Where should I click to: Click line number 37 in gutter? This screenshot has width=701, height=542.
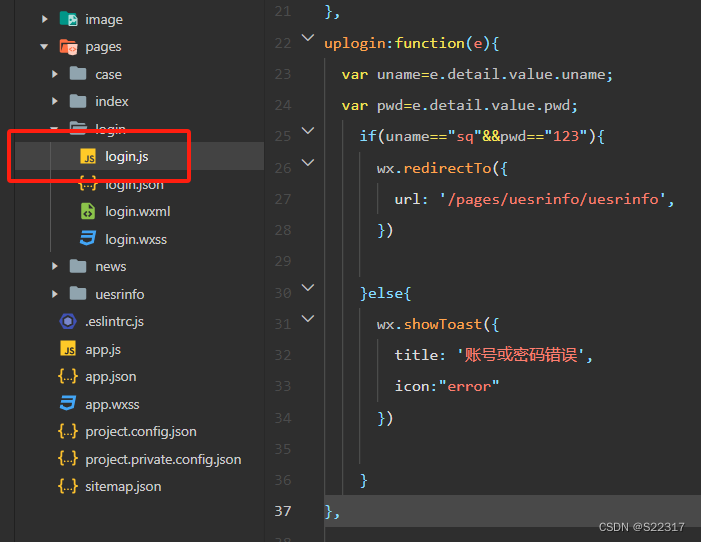click(x=283, y=511)
